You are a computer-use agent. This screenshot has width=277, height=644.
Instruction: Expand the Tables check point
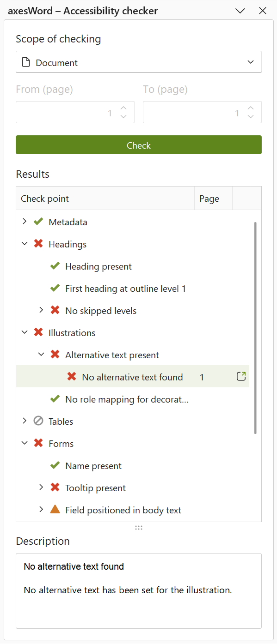pos(25,421)
